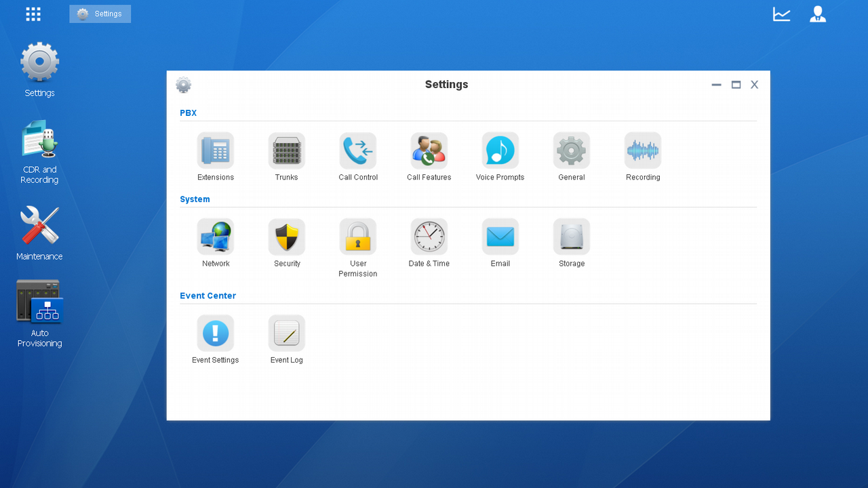Open Voice Prompts settings

(x=500, y=150)
